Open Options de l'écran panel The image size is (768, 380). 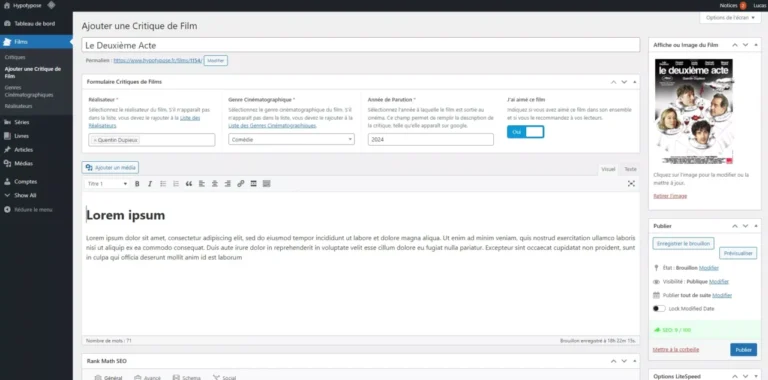(730, 17)
